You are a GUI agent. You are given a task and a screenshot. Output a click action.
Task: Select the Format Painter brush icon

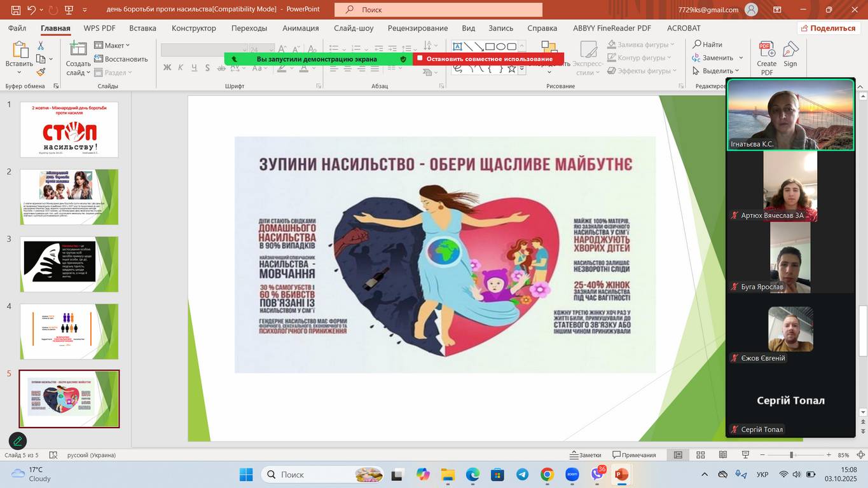[41, 72]
